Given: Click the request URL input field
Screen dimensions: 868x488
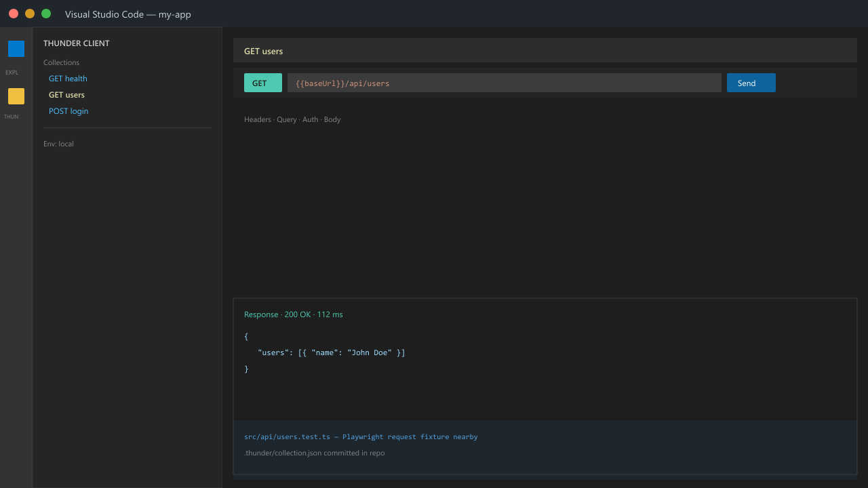Looking at the screenshot, I should click(505, 83).
